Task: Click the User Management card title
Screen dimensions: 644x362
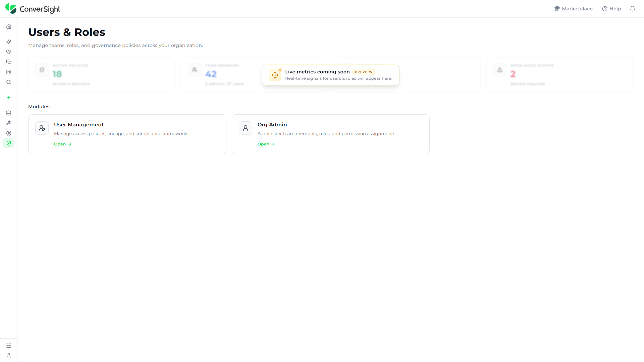Action: (79, 125)
